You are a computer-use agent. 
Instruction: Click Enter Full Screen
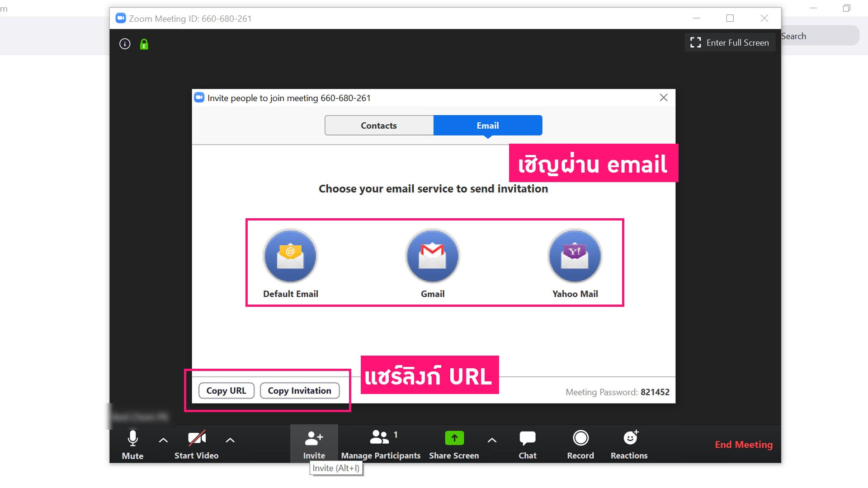pyautogui.click(x=730, y=42)
